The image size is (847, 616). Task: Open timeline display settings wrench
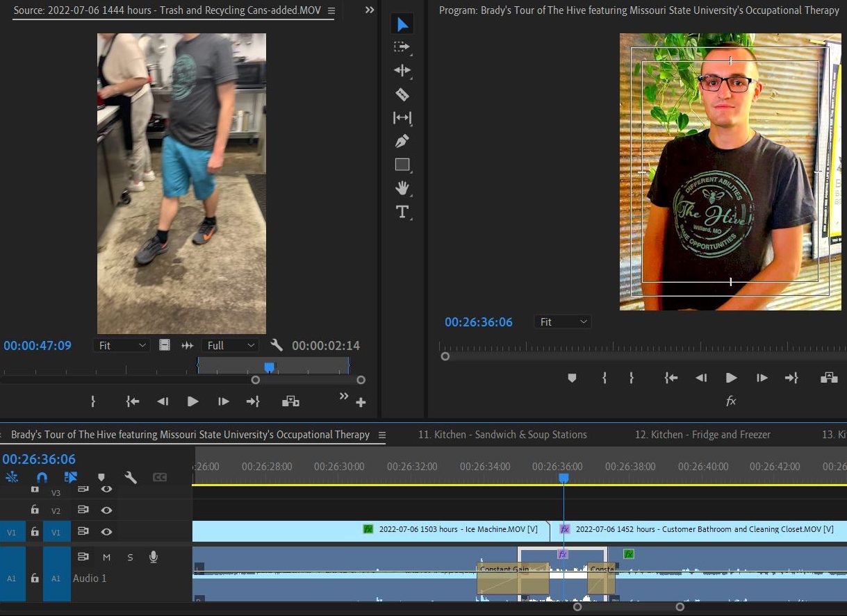click(x=130, y=477)
